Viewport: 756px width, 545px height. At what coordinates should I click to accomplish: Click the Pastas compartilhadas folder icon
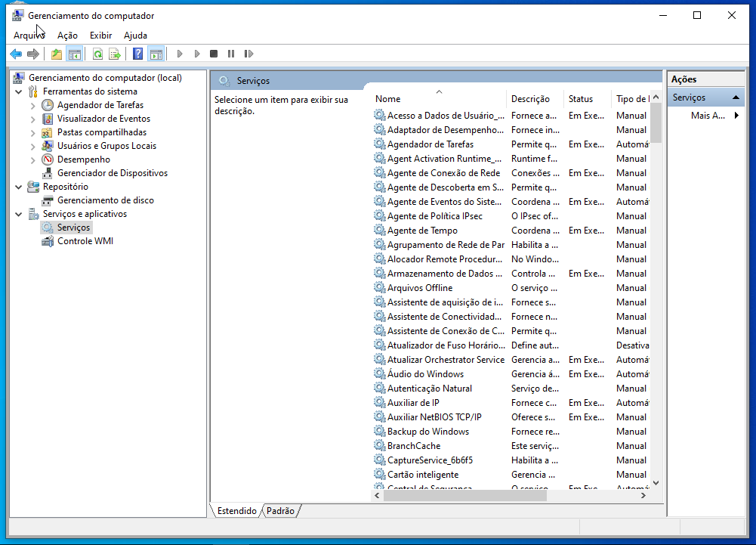(48, 132)
